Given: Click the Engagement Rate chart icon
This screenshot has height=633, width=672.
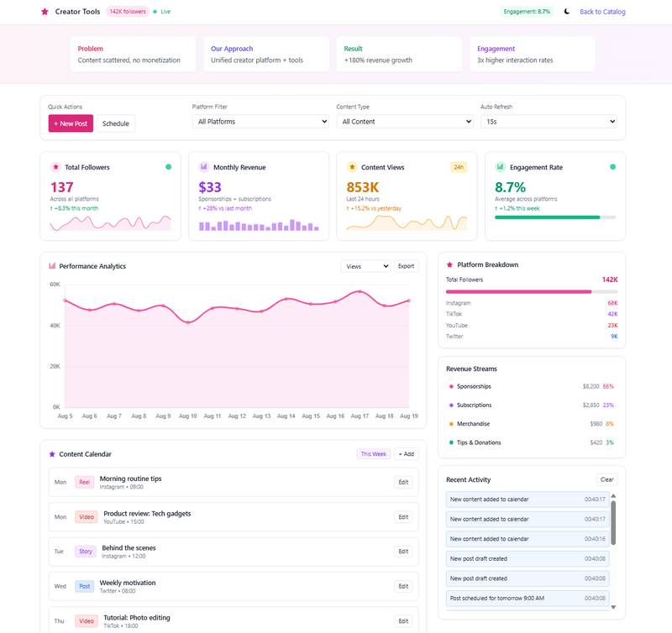Looking at the screenshot, I should click(x=500, y=167).
